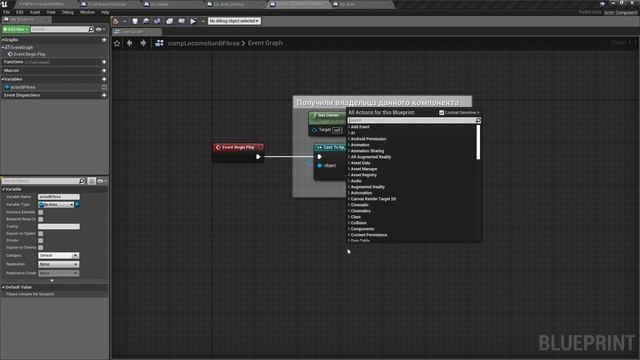Click the Class Defaults toolbar icon
Screen dimensions: 640x360
pos(181,21)
